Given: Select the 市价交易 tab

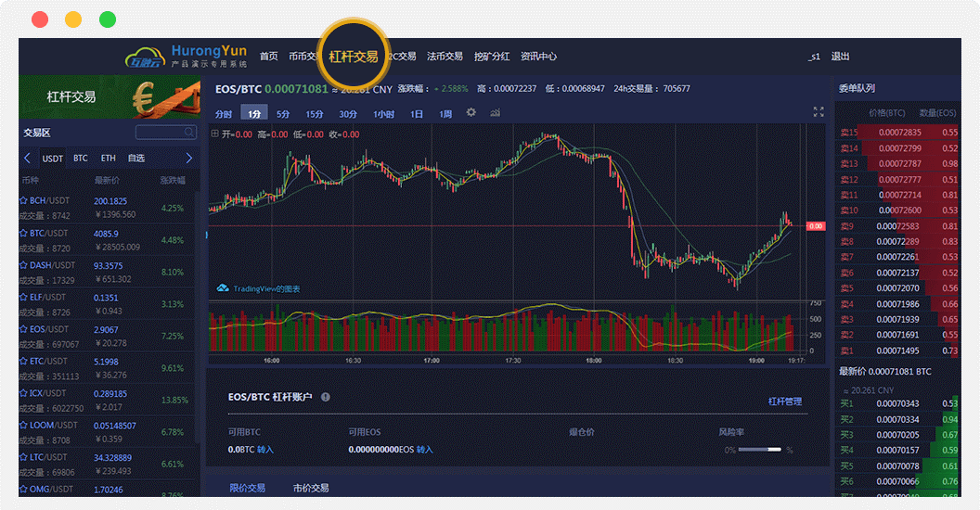Looking at the screenshot, I should 311,488.
